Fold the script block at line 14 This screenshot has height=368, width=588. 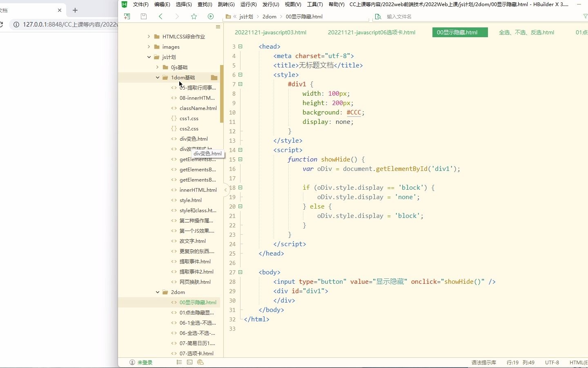[x=241, y=150]
